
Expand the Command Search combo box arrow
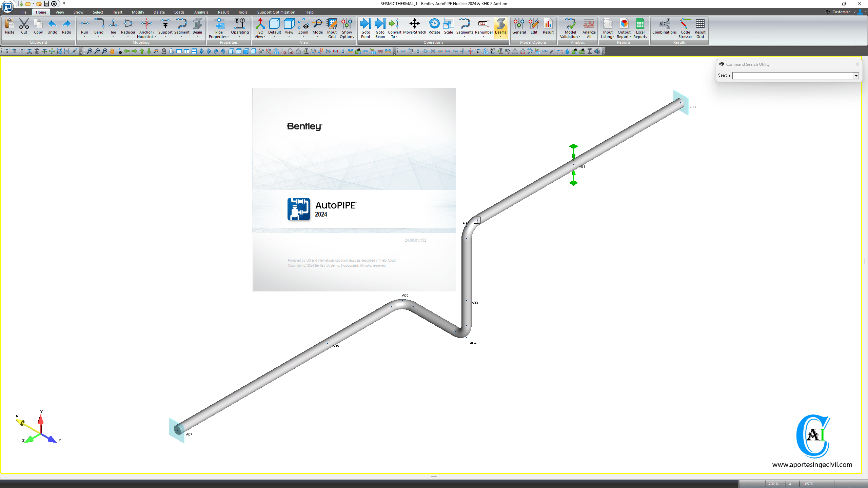[x=856, y=76]
